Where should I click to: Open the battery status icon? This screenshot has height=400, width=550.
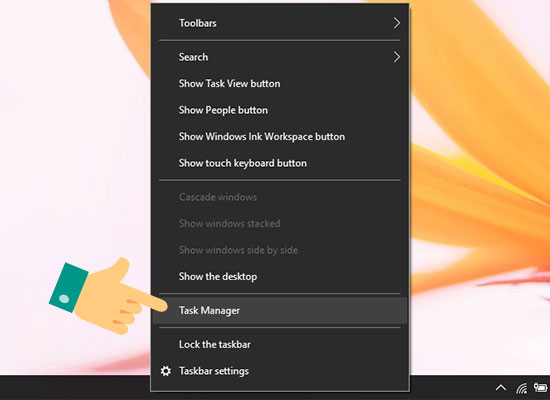point(540,387)
